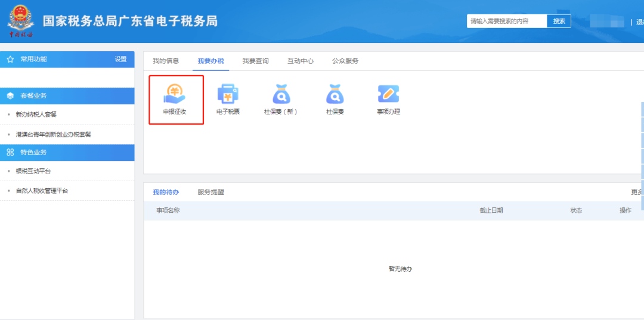Open the 申报征收 icon
The image size is (644, 320).
pos(175,94)
